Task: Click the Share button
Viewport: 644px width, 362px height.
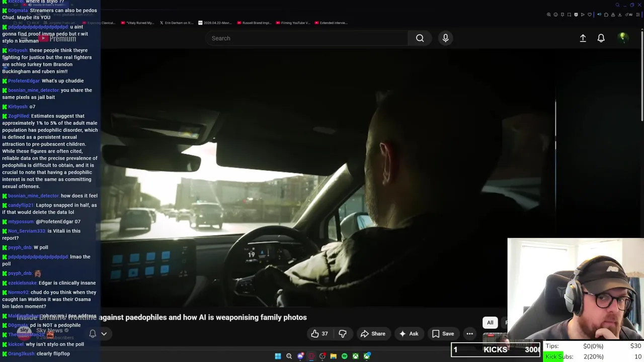Action: coord(373,333)
